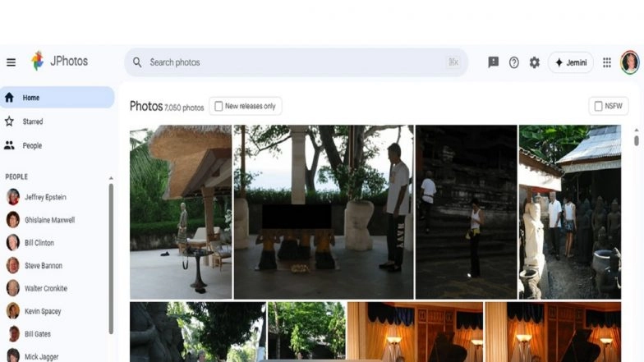This screenshot has width=644, height=362.
Task: Open the settings gear icon
Action: (534, 62)
